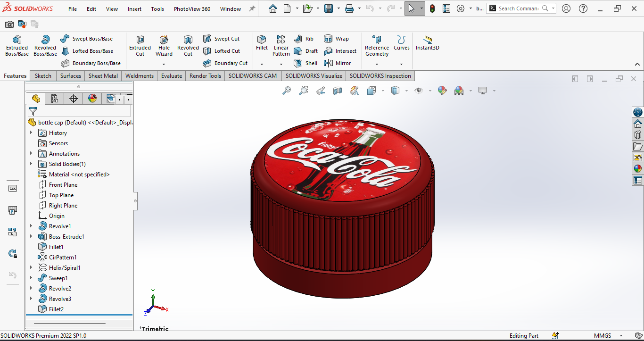Use the Wrap feature

coord(336,39)
